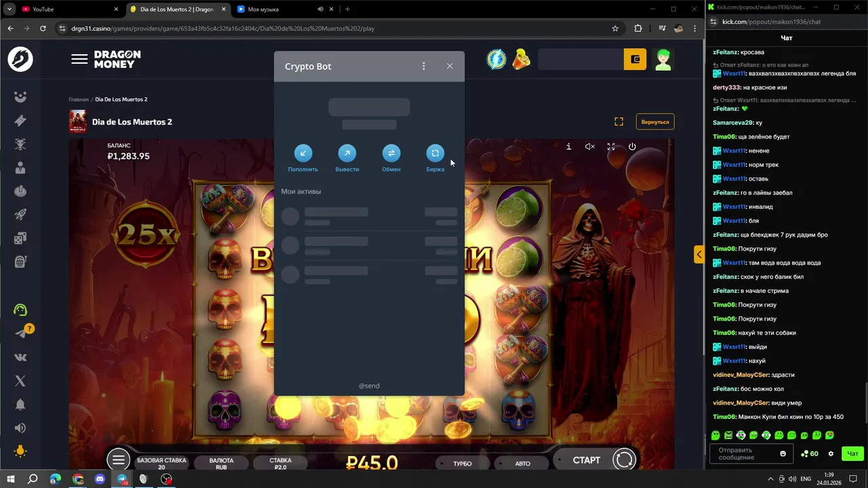Click the site fullscreen bracket icon
868x488 pixels.
(618, 122)
